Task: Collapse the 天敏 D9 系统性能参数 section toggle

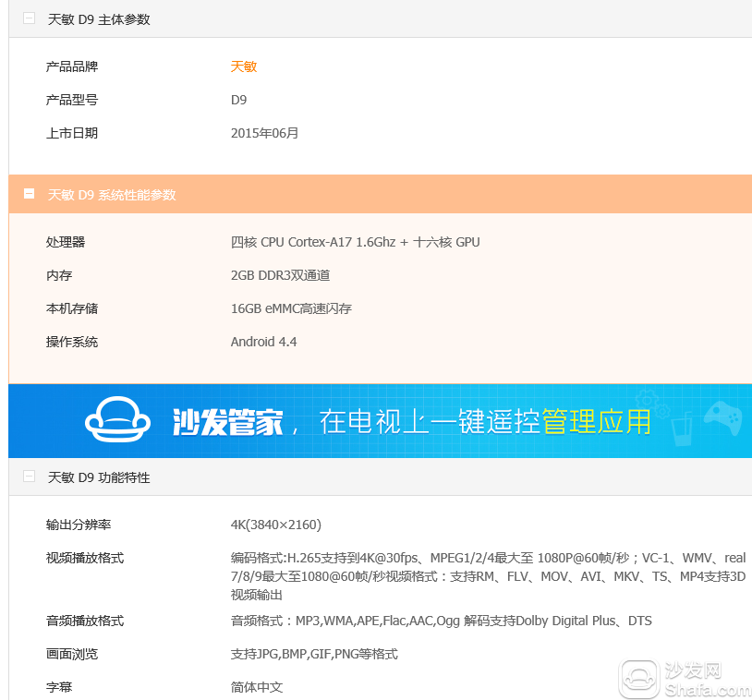Action: tap(29, 194)
